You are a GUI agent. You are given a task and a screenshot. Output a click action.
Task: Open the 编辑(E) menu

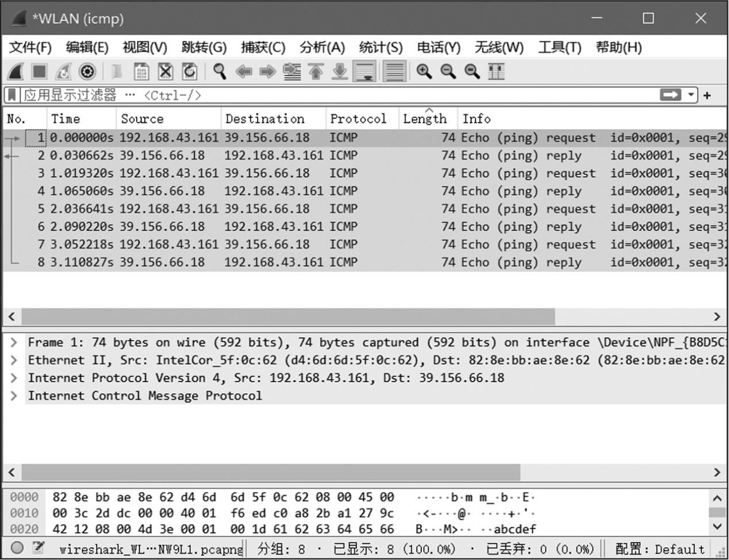point(87,47)
